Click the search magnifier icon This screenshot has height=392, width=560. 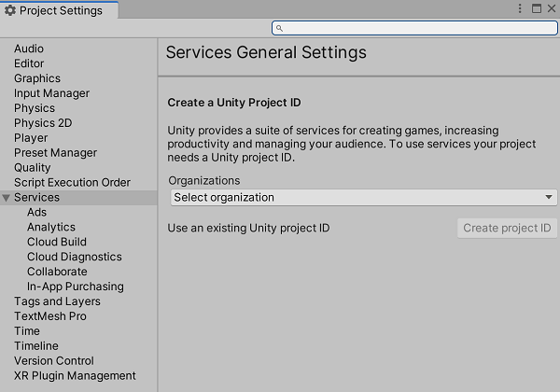click(280, 29)
